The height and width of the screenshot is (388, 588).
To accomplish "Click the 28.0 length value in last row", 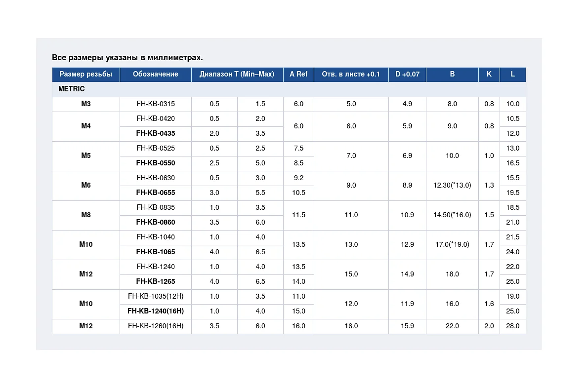I will pos(512,326).
